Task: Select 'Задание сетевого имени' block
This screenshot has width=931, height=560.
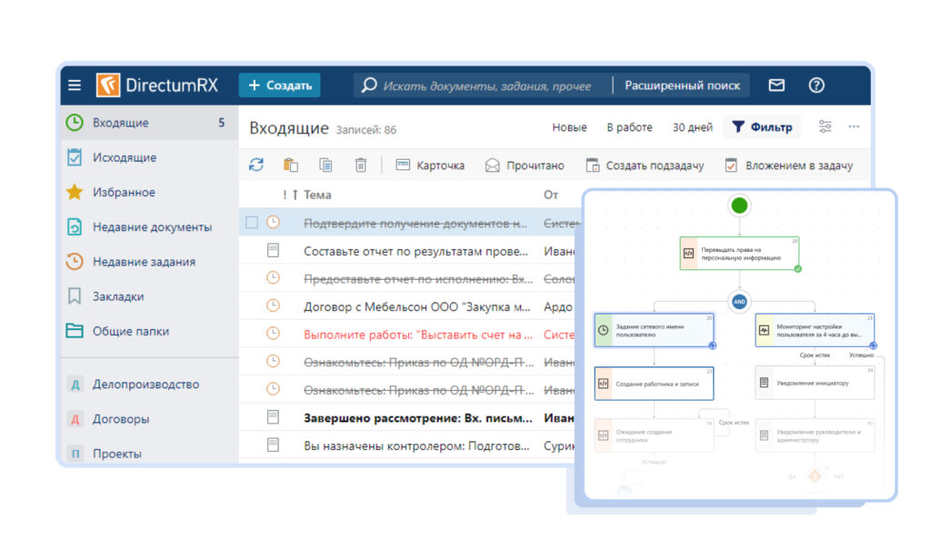Action: click(654, 331)
